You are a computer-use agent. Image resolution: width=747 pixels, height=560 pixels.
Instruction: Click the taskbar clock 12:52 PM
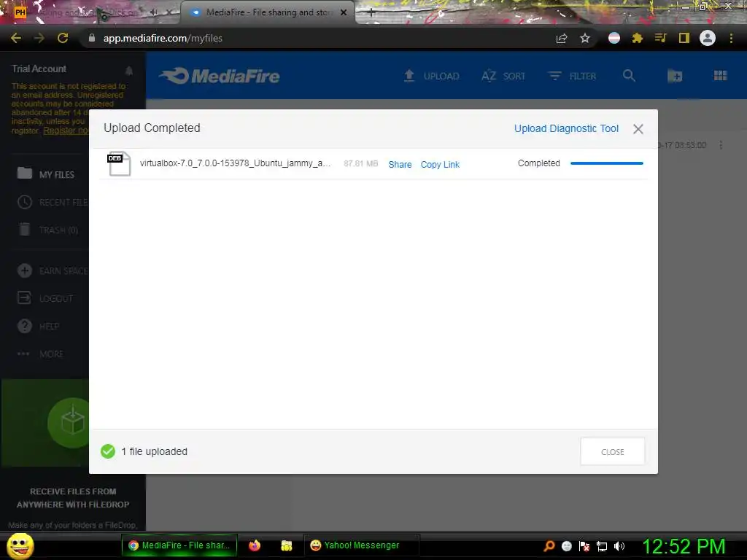point(683,546)
